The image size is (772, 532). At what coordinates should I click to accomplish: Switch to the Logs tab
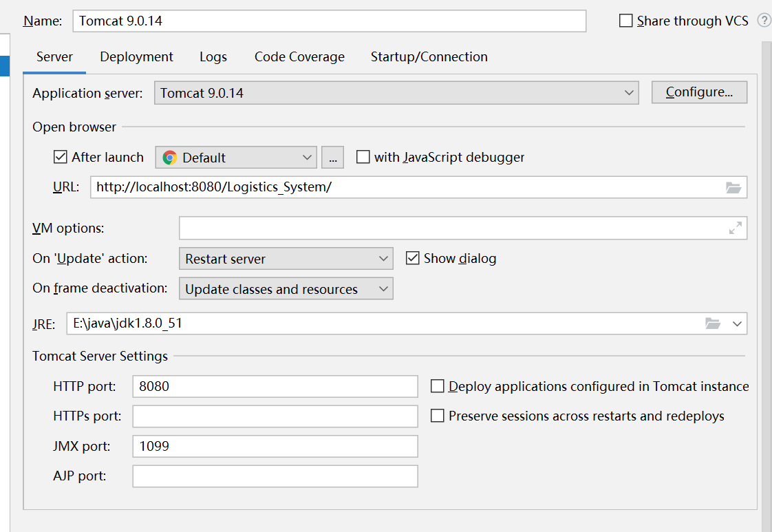tap(213, 57)
